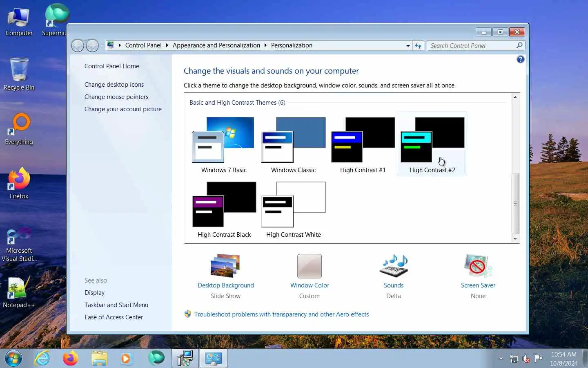Click taskbar computer-and-tools installer icon
Image resolution: width=588 pixels, height=368 pixels.
click(x=185, y=359)
